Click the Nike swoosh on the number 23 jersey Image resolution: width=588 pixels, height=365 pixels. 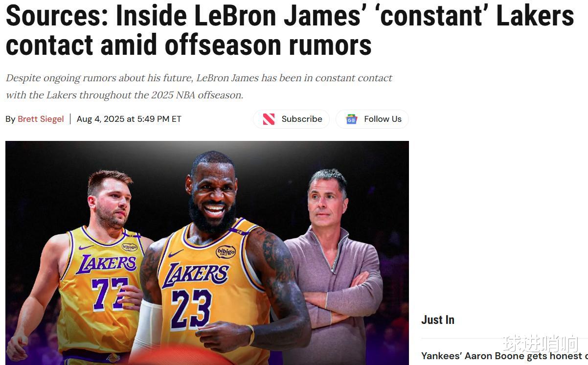click(176, 253)
